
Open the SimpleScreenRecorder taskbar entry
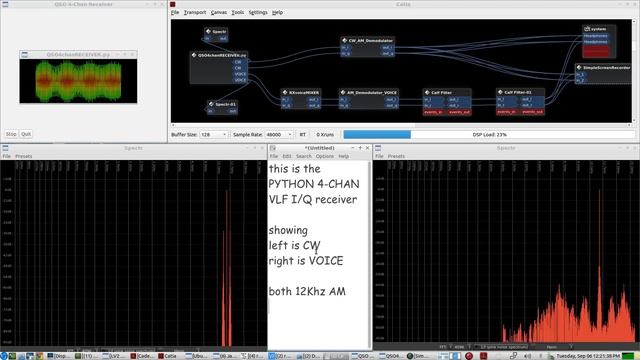(x=418, y=356)
